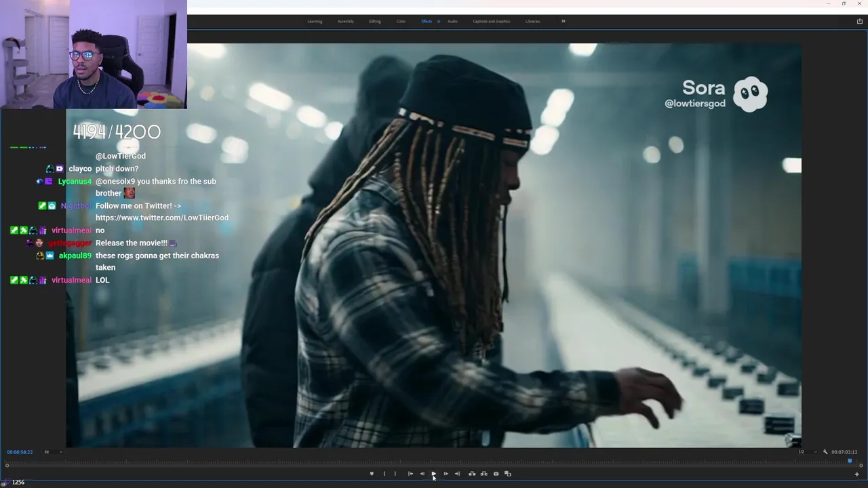Image resolution: width=868 pixels, height=488 pixels.
Task: Go to In point
Action: tap(410, 474)
